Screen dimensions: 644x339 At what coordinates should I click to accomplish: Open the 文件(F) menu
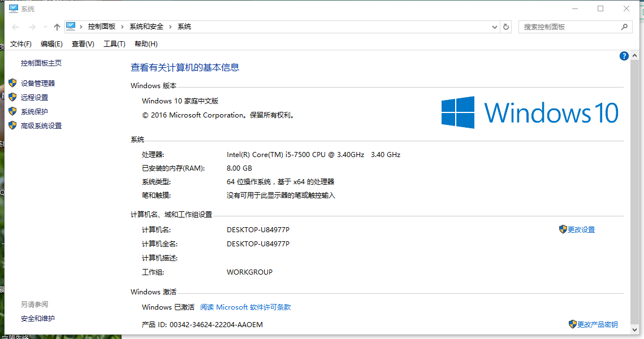[x=20, y=44]
